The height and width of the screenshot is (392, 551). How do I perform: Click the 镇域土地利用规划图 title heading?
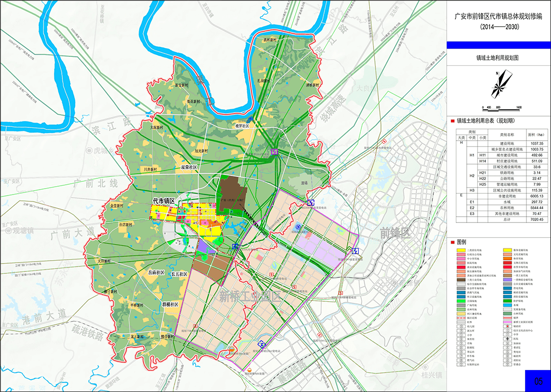point(498,58)
